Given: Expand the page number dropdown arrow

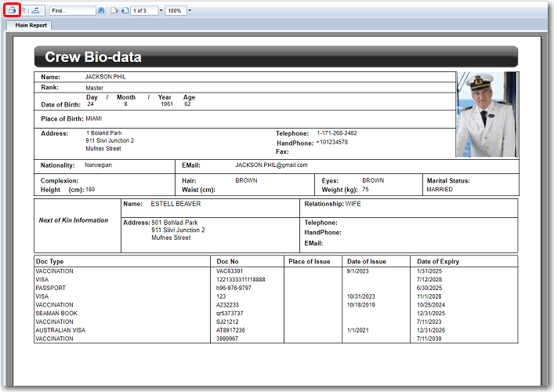Looking at the screenshot, I should [161, 11].
